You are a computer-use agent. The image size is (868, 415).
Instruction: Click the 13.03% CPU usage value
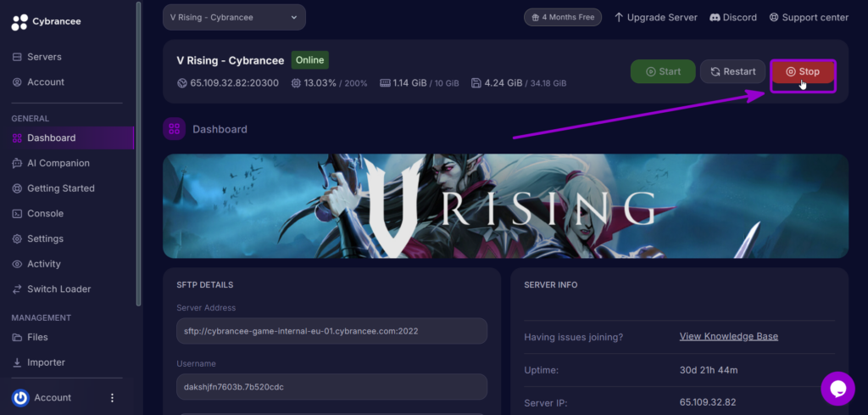tap(320, 83)
